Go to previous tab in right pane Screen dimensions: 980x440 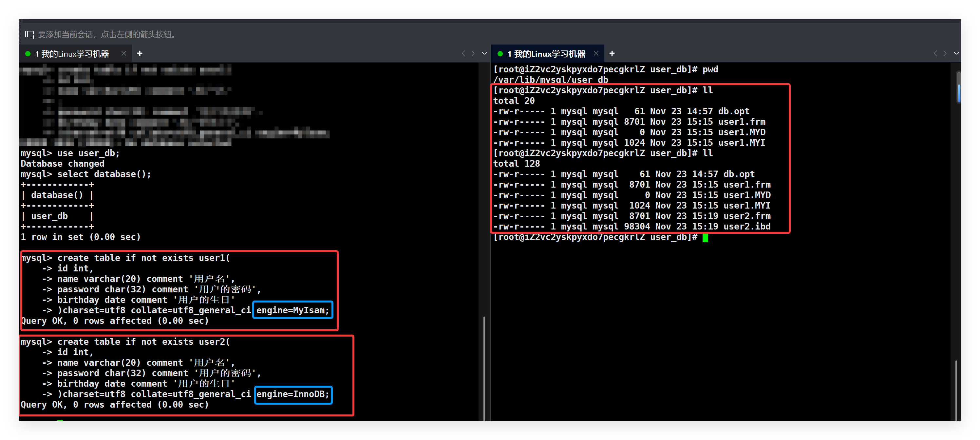(x=935, y=54)
